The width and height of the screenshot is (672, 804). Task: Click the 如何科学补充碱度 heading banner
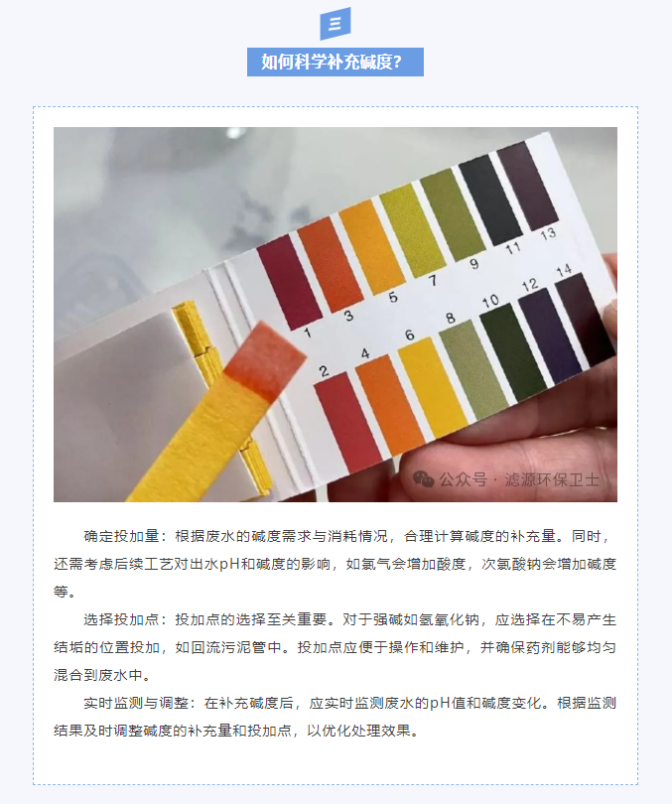tap(336, 63)
